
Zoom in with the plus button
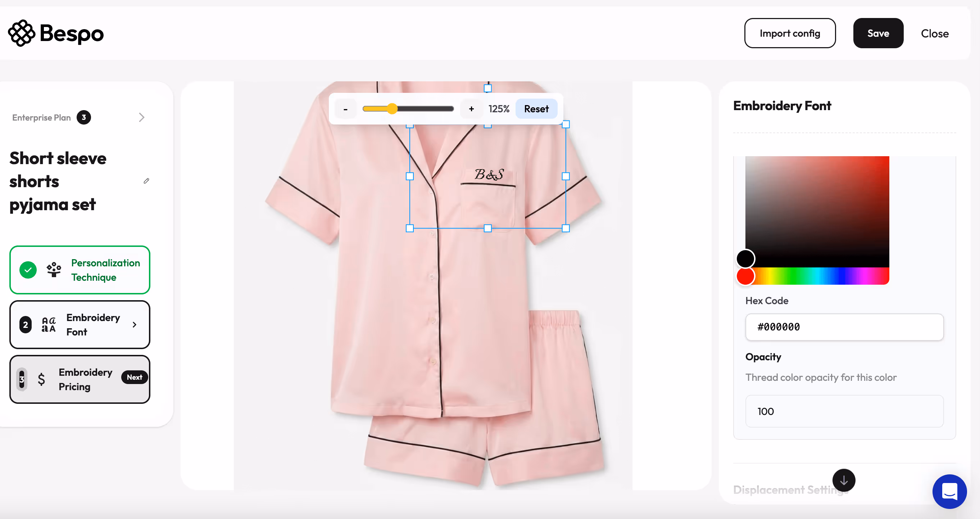point(471,109)
